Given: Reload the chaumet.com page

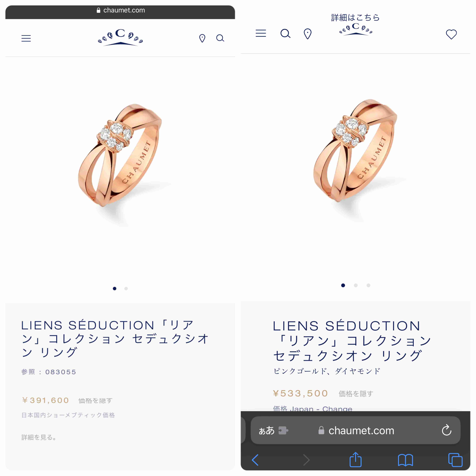Looking at the screenshot, I should 446,430.
